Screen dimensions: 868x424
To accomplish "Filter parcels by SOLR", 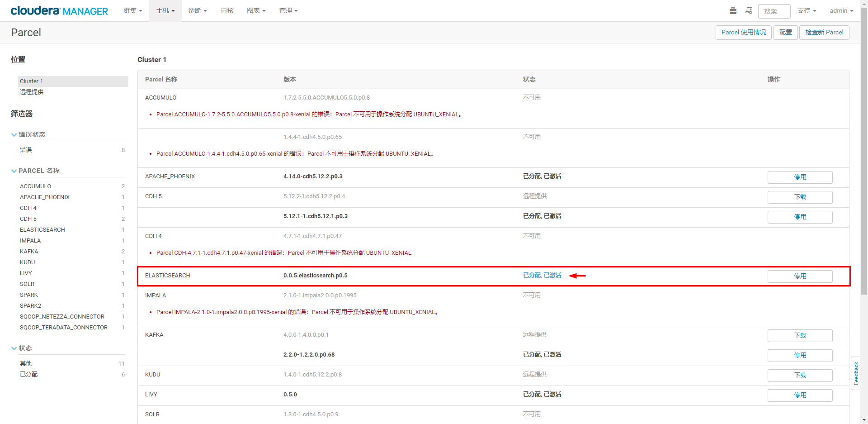I will tap(27, 284).
